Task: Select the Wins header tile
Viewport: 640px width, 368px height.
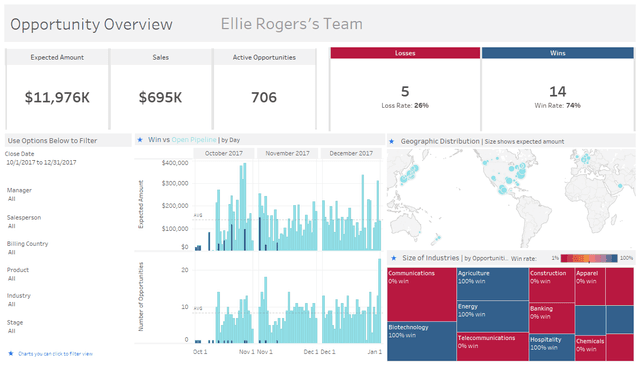Action: [558, 53]
